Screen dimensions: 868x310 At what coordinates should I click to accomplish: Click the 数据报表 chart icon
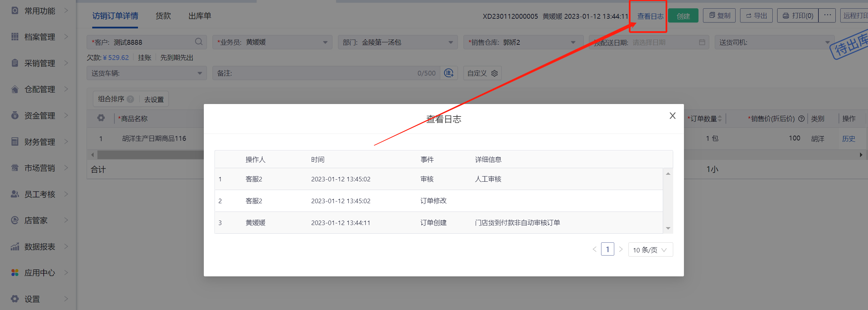pyautogui.click(x=15, y=247)
